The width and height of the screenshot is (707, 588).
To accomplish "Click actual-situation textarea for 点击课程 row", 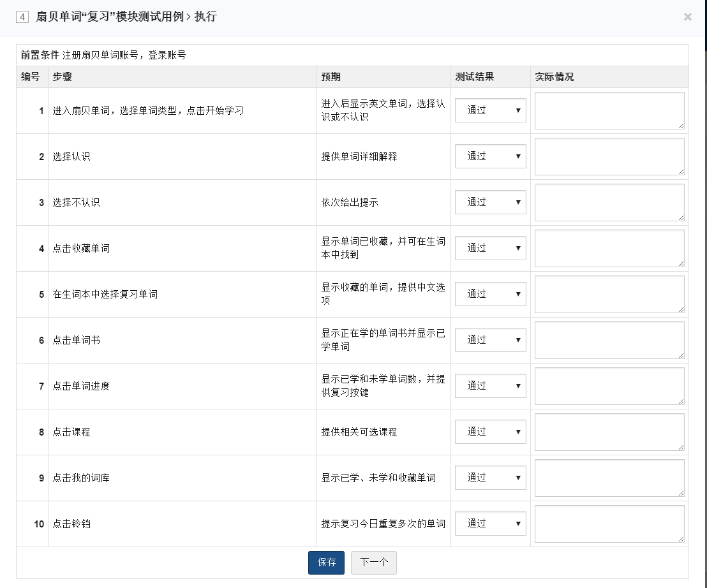I will tap(609, 432).
